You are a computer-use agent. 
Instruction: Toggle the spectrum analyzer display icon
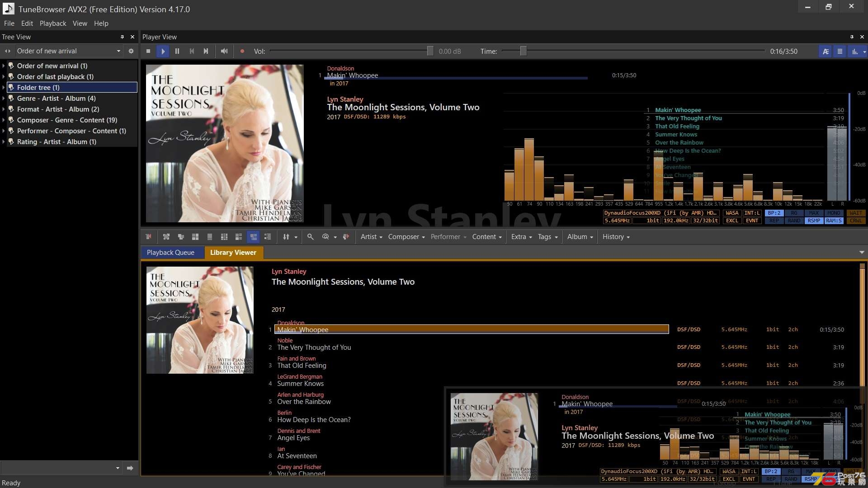click(855, 52)
